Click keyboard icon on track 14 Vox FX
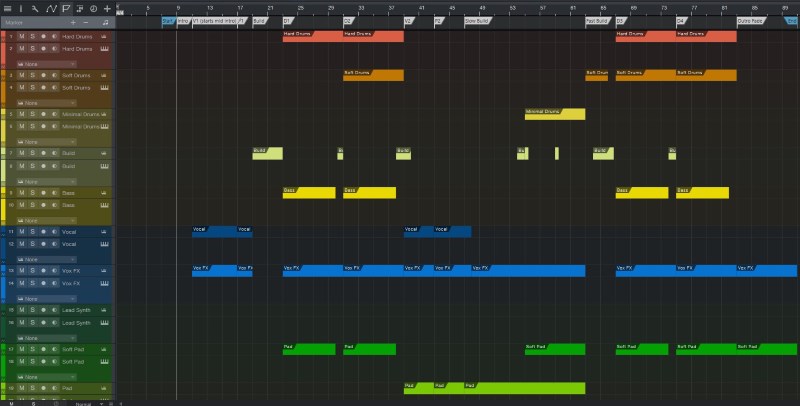This screenshot has height=406, width=800. click(104, 283)
